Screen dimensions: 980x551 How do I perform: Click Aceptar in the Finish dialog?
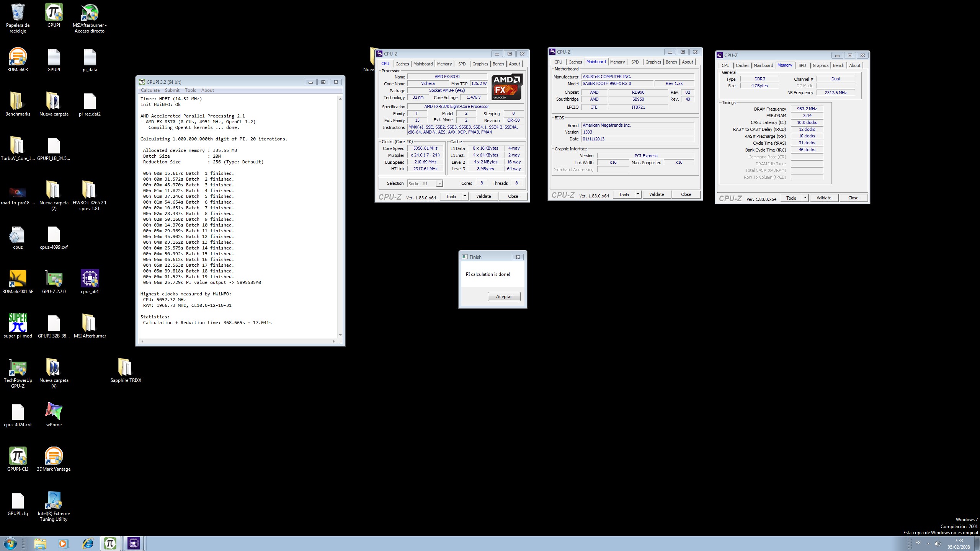[x=504, y=297]
